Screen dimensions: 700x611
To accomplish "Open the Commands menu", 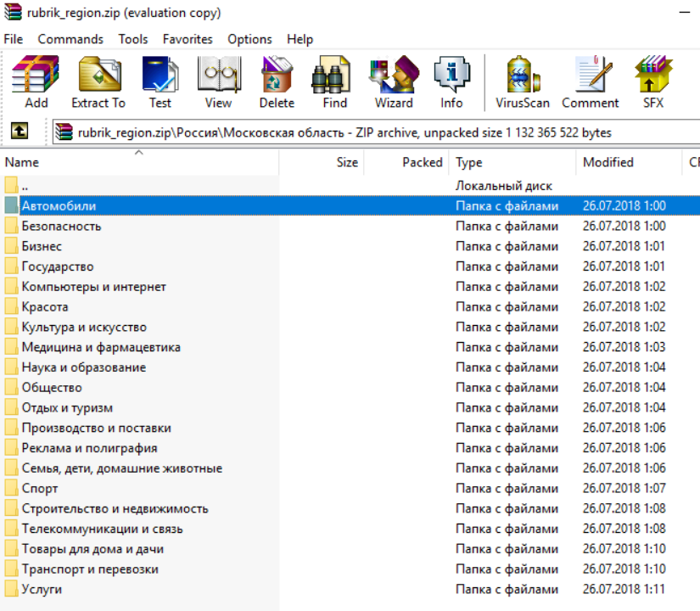I will click(x=70, y=39).
